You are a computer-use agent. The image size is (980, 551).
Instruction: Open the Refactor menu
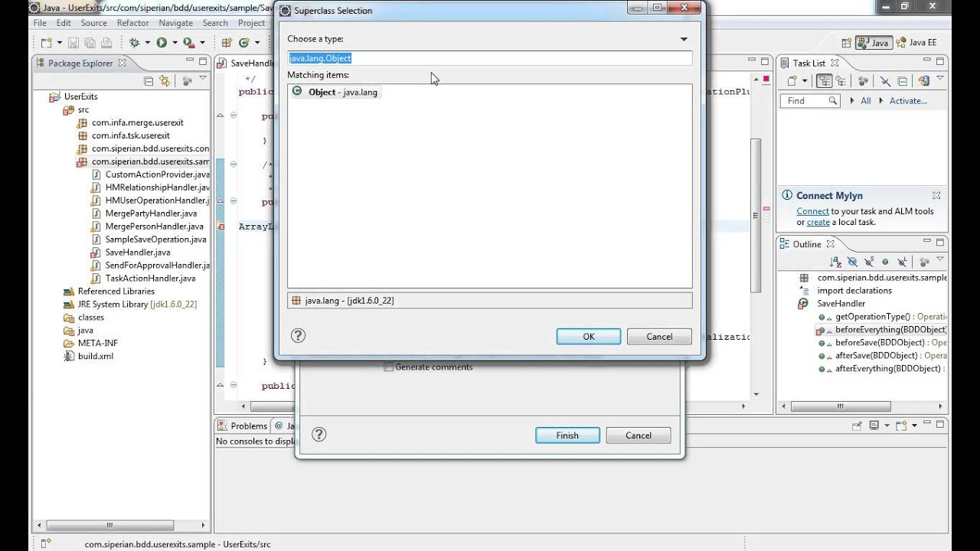(133, 23)
